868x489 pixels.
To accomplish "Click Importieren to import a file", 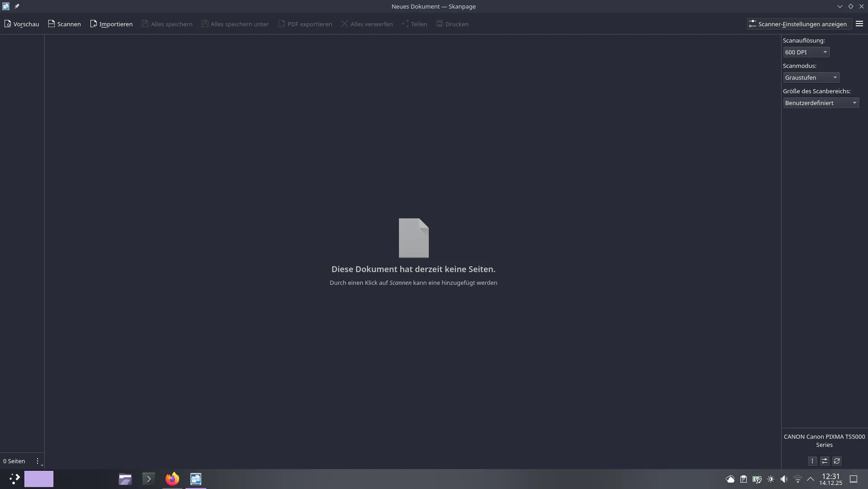I will (111, 24).
